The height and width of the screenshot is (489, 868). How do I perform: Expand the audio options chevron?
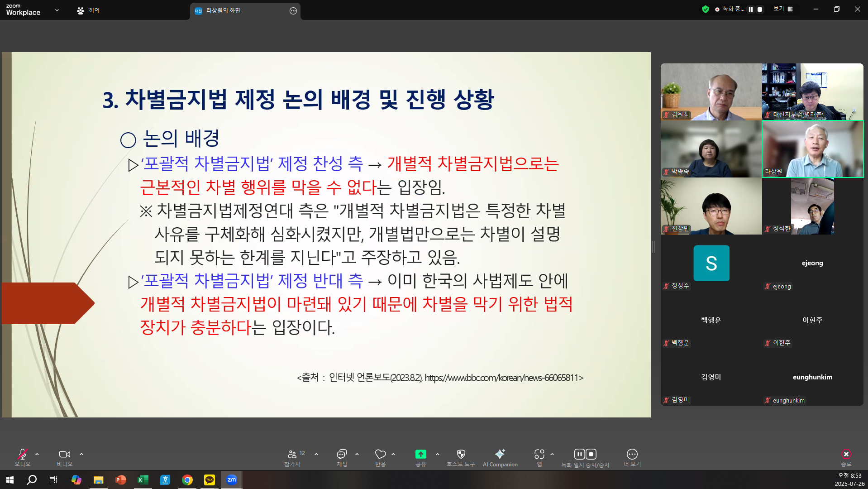pos(37,454)
